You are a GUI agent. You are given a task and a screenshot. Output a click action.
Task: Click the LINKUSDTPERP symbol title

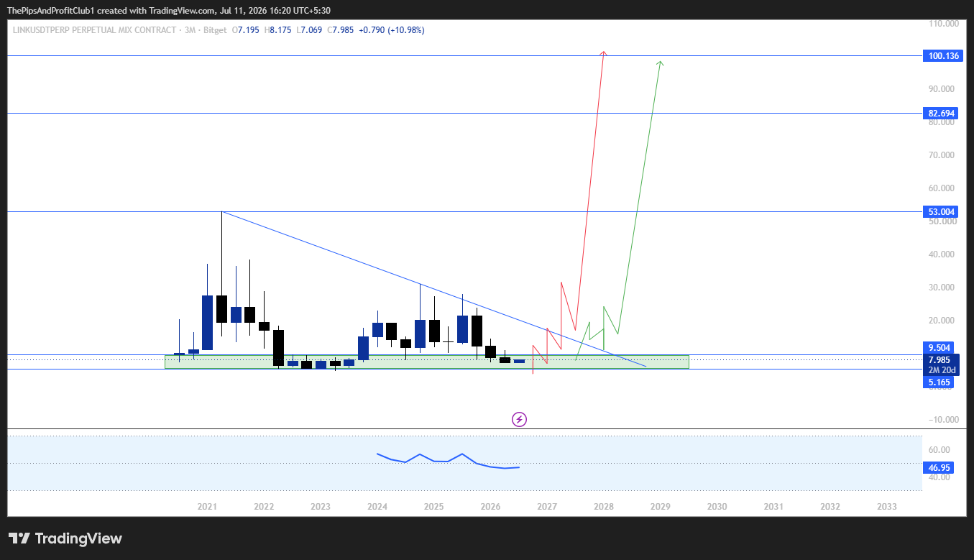click(93, 30)
